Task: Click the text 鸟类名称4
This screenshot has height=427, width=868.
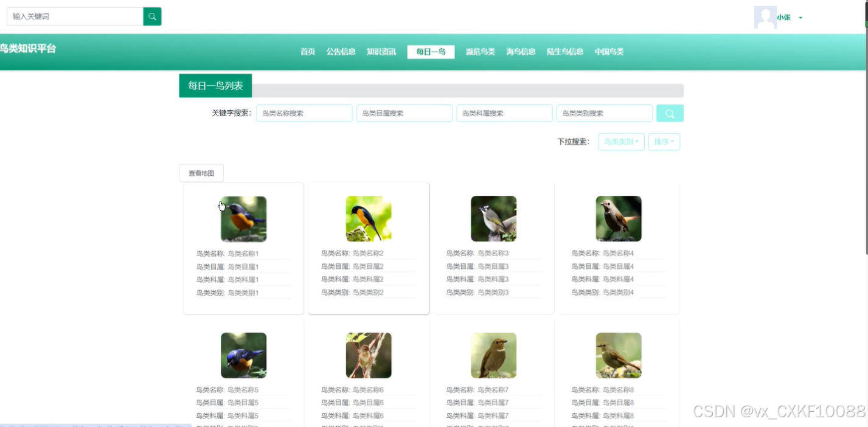Action: [619, 253]
